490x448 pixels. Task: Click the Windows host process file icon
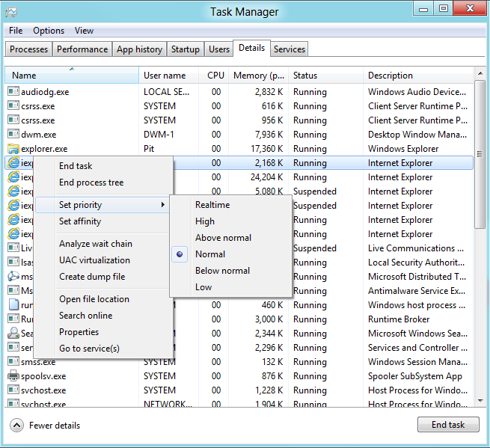[13, 304]
